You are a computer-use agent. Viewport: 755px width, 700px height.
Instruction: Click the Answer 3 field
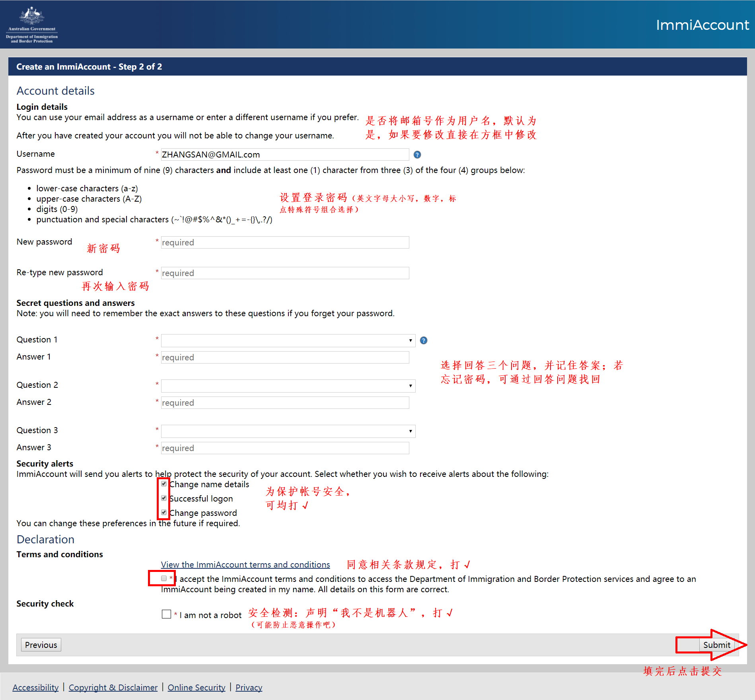point(285,448)
